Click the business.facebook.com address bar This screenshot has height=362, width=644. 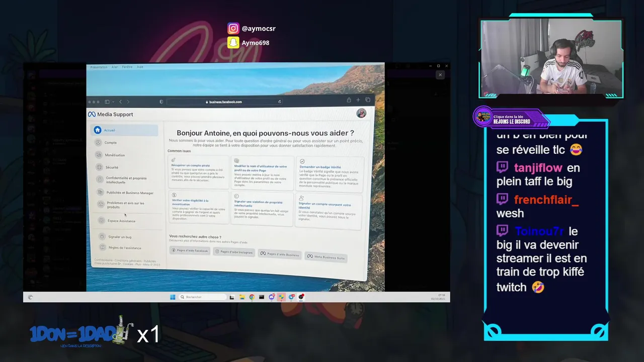tap(224, 102)
